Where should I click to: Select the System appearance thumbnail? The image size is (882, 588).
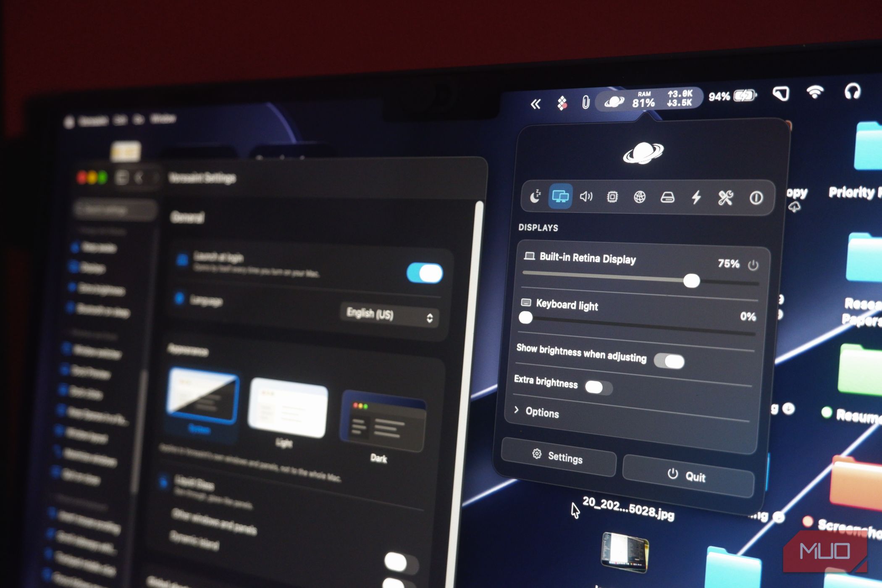point(203,396)
